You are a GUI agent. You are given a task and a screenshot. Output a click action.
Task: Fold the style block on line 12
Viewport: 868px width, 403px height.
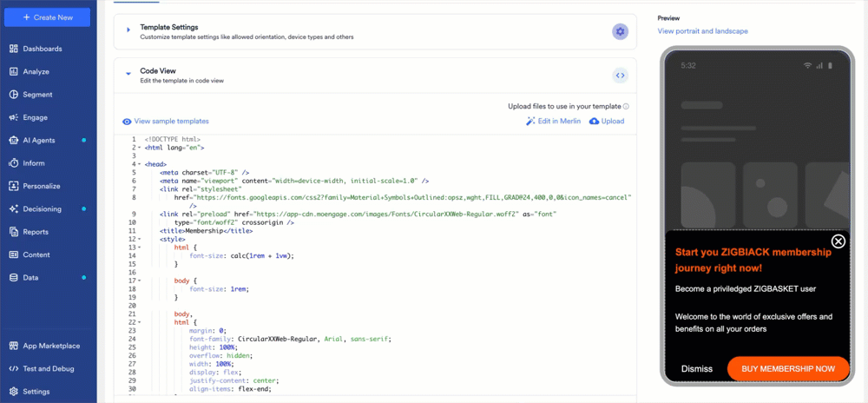point(139,239)
